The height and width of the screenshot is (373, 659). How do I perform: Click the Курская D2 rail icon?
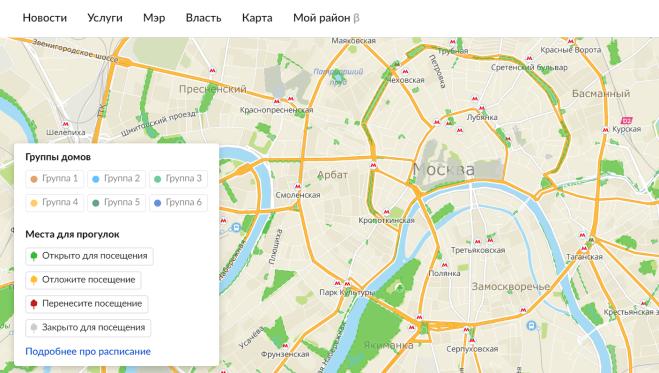click(627, 121)
